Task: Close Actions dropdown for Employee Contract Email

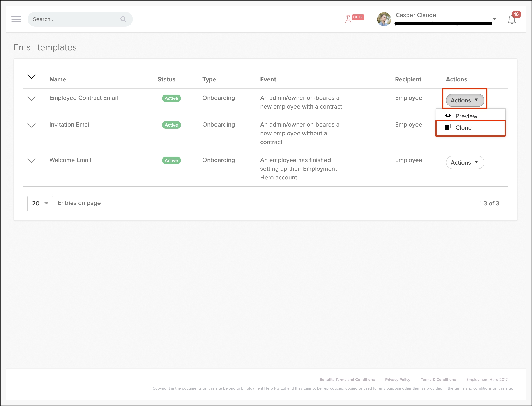Action: (465, 100)
